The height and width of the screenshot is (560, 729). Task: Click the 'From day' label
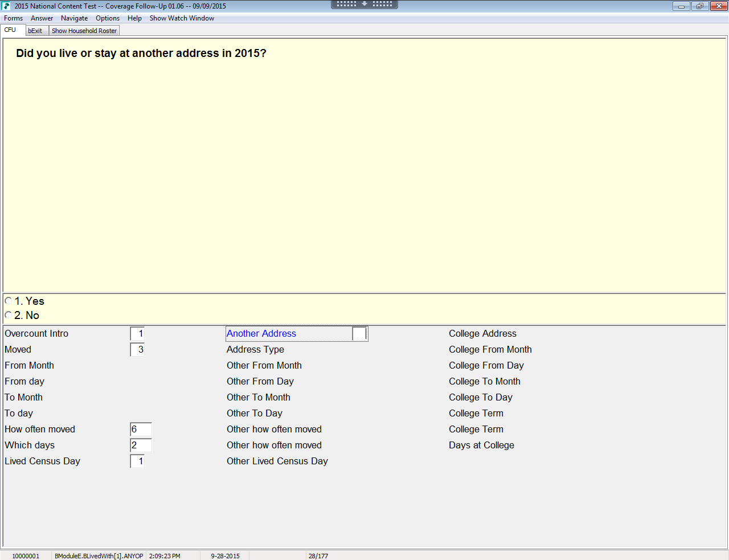(x=24, y=382)
